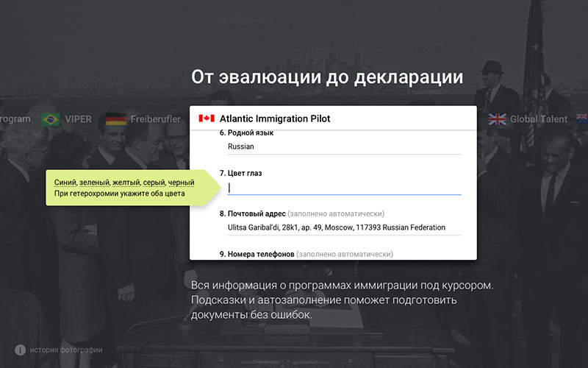Screen dimensions: 588x368
Task: Click the 8. Почтовый адрес label
Action: tap(253, 213)
